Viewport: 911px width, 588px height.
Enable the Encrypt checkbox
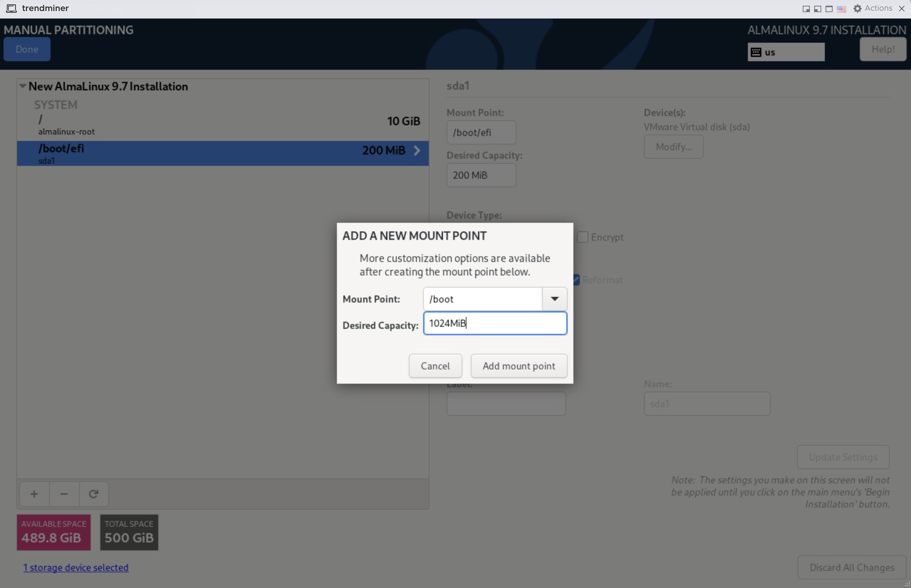coord(583,237)
